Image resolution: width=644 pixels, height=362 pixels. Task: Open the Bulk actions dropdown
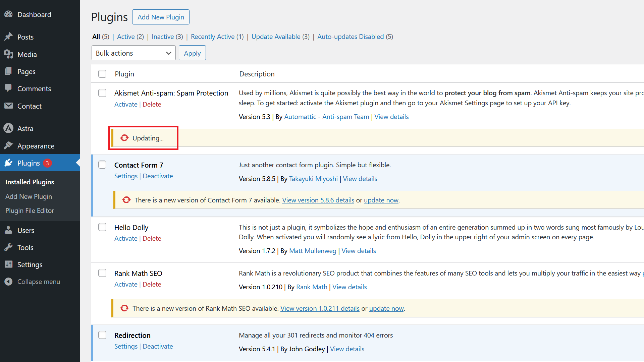(x=133, y=53)
